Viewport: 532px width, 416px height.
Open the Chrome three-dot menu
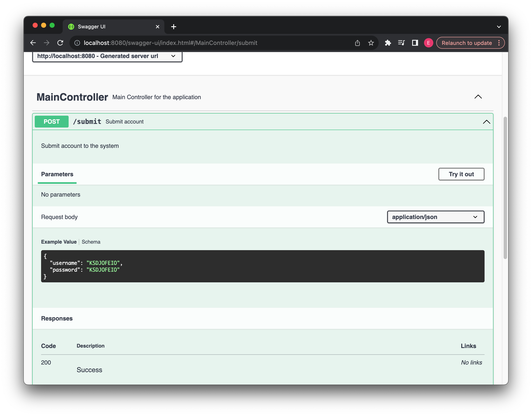coord(499,43)
